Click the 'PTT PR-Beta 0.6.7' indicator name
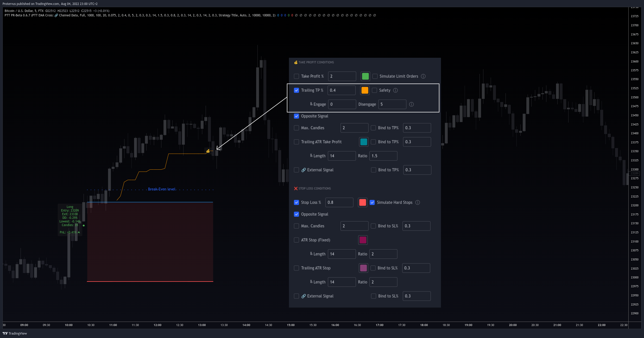This screenshot has width=644, height=338. (x=17, y=15)
